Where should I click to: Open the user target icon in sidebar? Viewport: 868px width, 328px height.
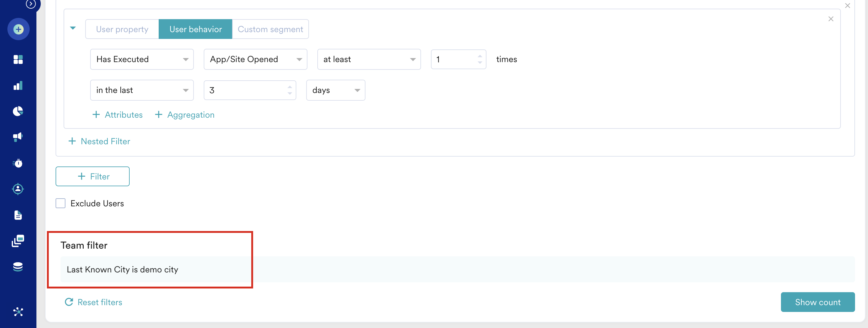[18, 189]
